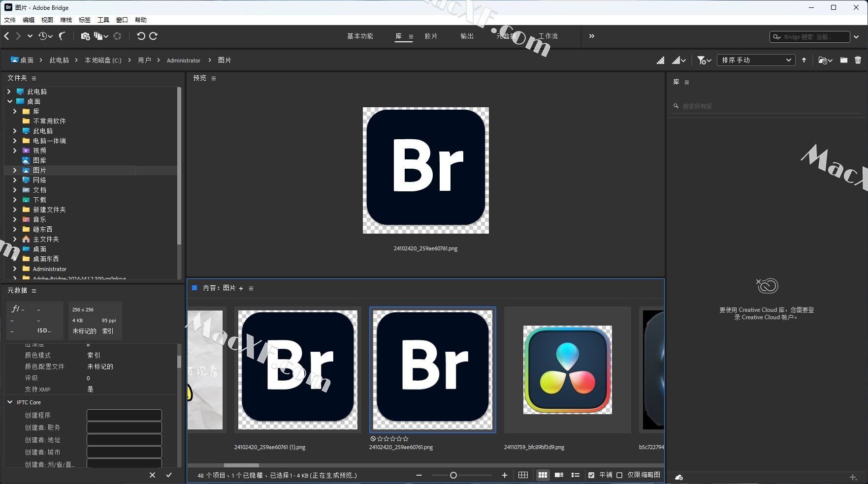Open the recent folders icon

click(825, 60)
